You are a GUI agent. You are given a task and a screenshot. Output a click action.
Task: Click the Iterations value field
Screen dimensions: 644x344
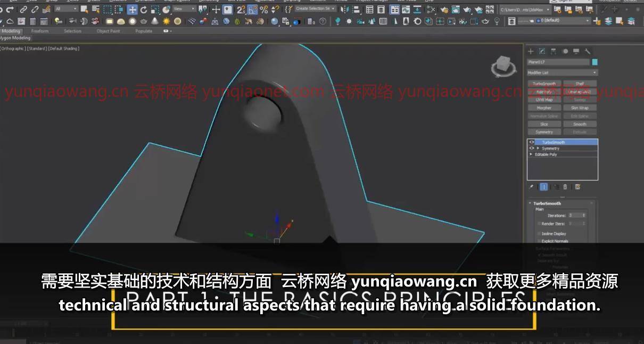tap(574, 215)
